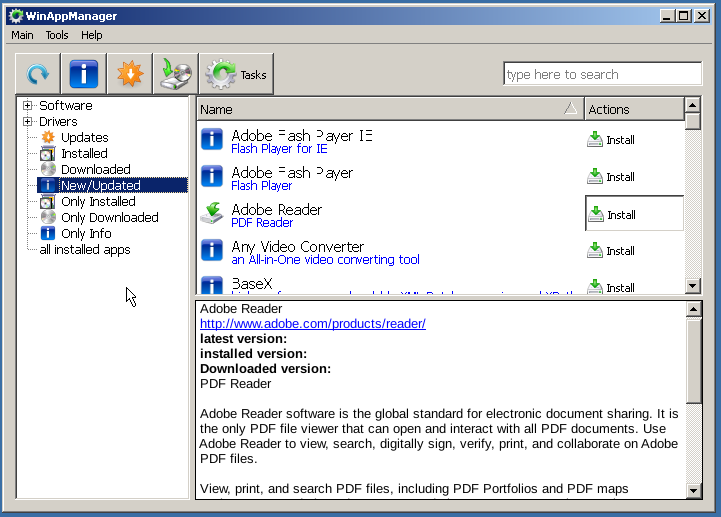This screenshot has width=721, height=517.
Task: Select Updates in the sidebar tree
Action: point(84,138)
